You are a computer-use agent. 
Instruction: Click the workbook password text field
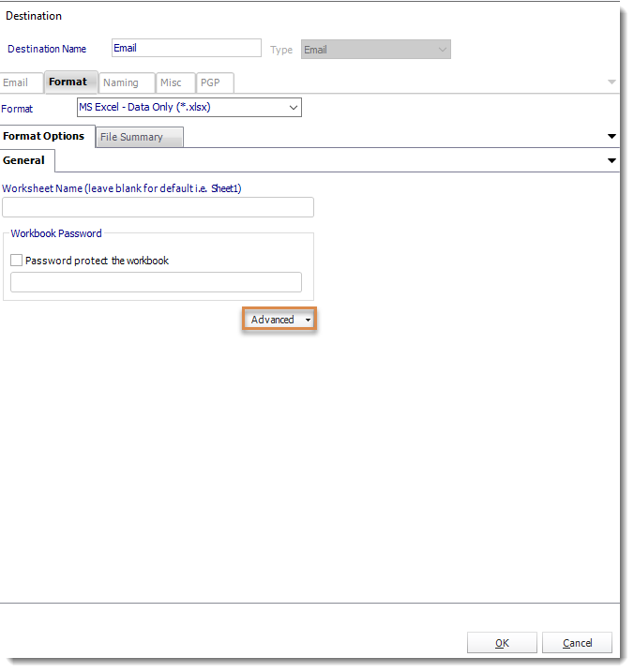click(x=157, y=283)
